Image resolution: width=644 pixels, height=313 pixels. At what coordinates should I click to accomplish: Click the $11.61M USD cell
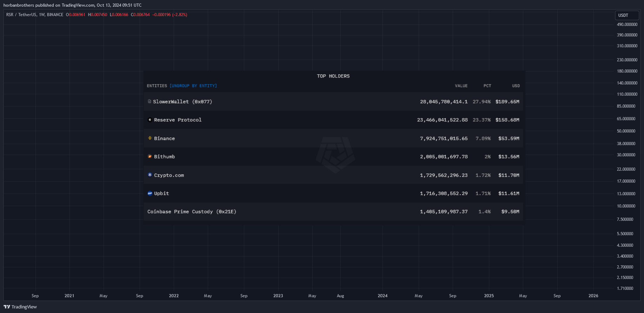pyautogui.click(x=509, y=193)
